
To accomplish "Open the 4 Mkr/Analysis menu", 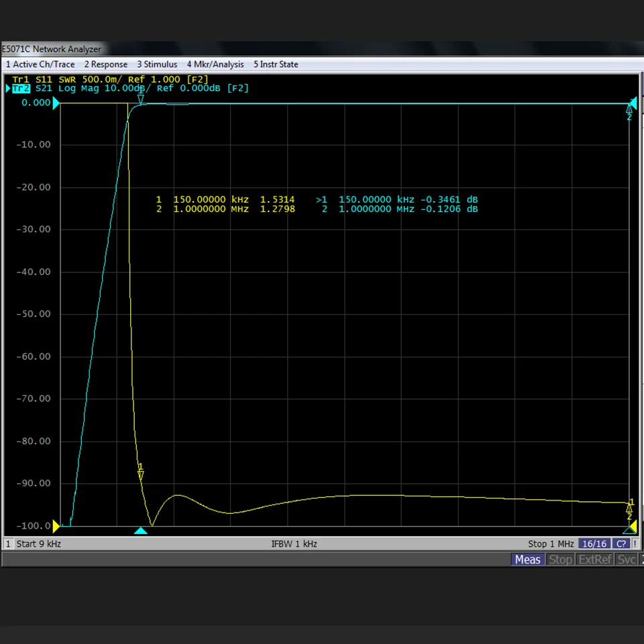I will click(x=215, y=64).
